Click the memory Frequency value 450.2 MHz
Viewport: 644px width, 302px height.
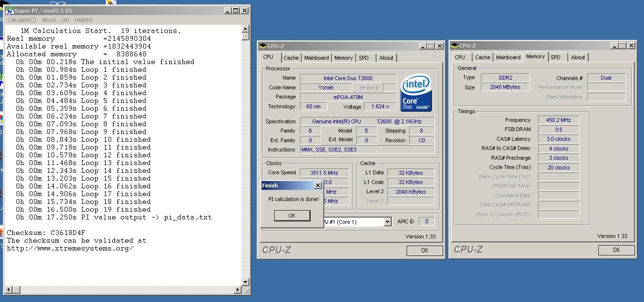559,120
